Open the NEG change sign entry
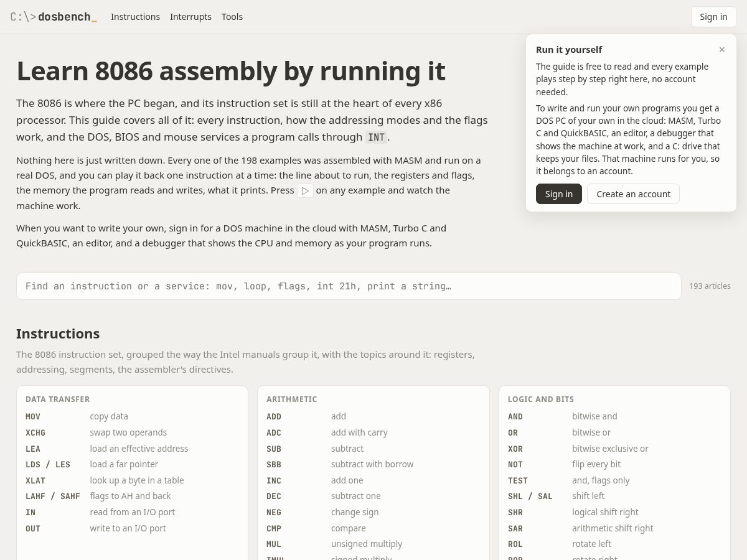 [x=373, y=512]
